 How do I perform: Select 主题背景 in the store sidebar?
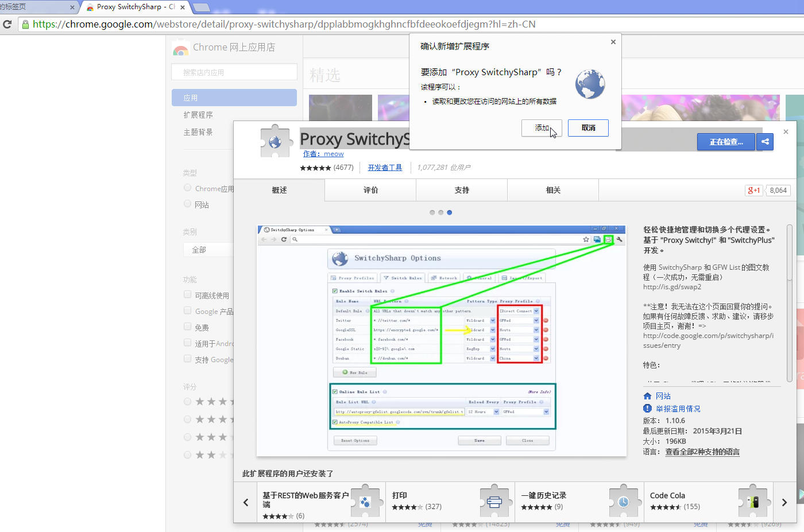(198, 132)
